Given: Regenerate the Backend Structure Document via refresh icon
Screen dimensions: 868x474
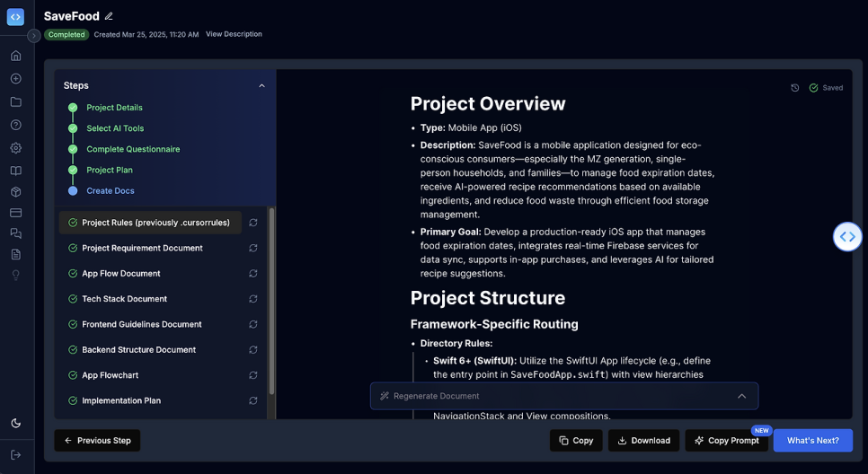Looking at the screenshot, I should (x=253, y=349).
